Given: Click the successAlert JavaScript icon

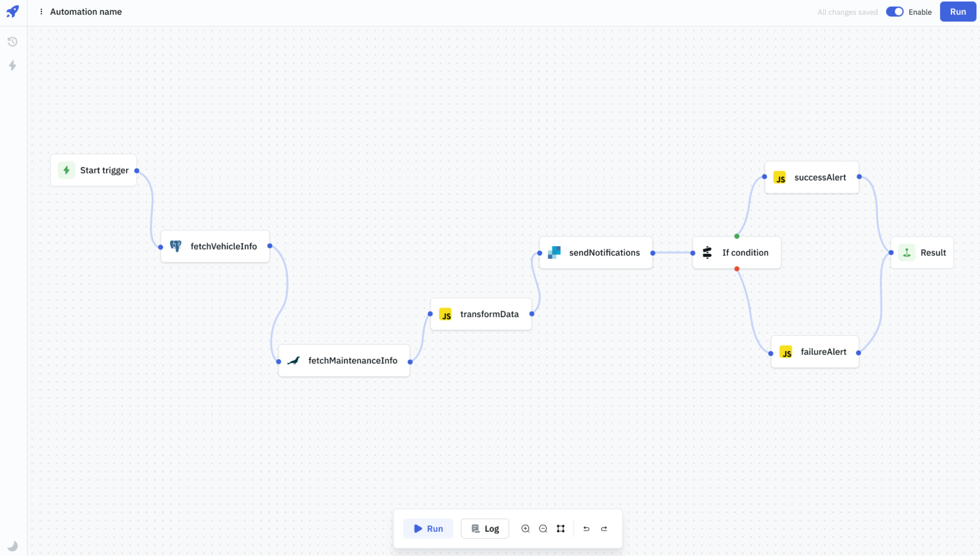Looking at the screenshot, I should click(780, 178).
